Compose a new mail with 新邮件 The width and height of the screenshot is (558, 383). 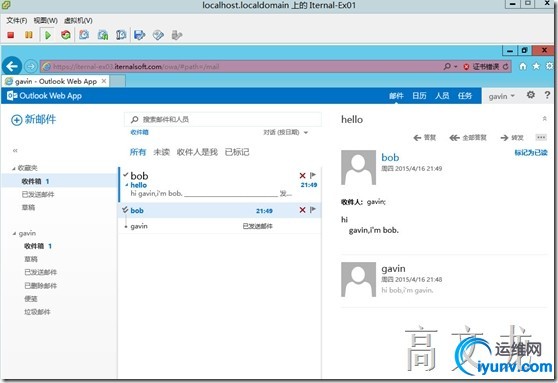[33, 120]
